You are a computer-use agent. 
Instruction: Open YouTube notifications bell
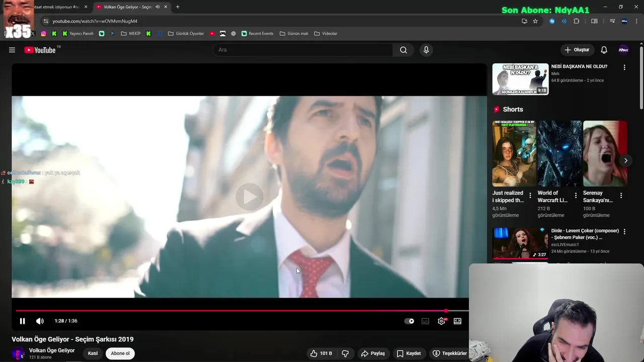(604, 50)
